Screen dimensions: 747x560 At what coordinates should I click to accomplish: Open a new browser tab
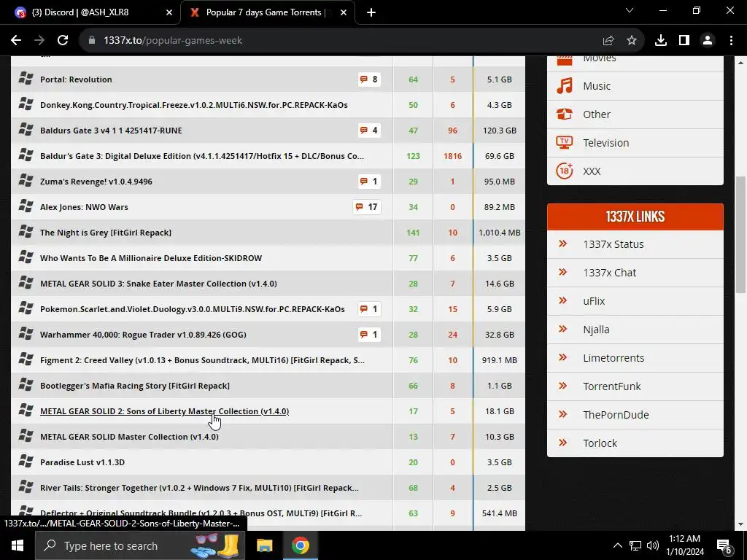click(371, 12)
